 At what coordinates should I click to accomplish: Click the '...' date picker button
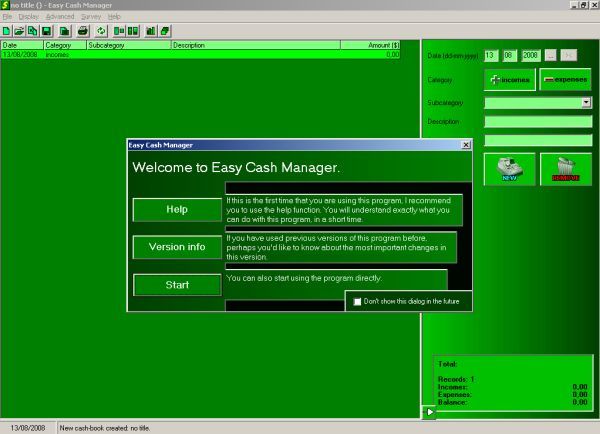pyautogui.click(x=551, y=55)
